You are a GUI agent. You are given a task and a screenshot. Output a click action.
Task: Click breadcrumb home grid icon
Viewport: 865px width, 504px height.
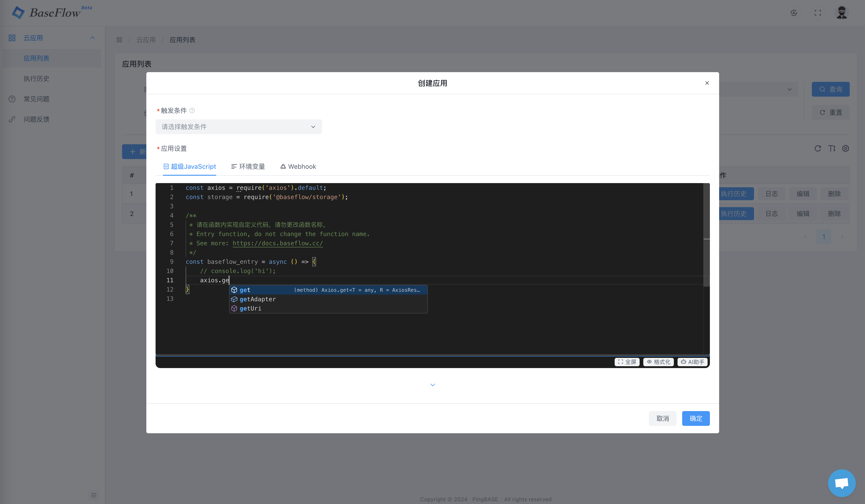click(x=119, y=40)
